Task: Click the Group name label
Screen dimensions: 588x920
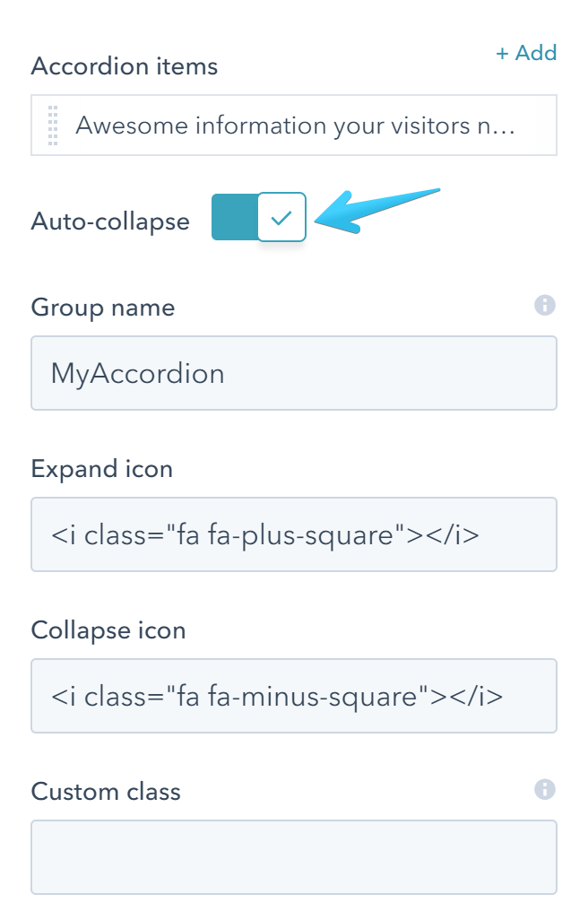Action: [x=103, y=308]
